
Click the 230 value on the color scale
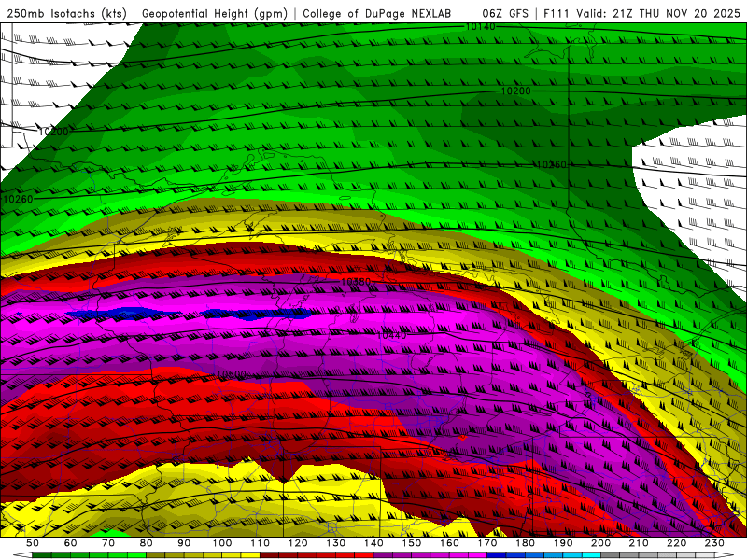click(714, 543)
